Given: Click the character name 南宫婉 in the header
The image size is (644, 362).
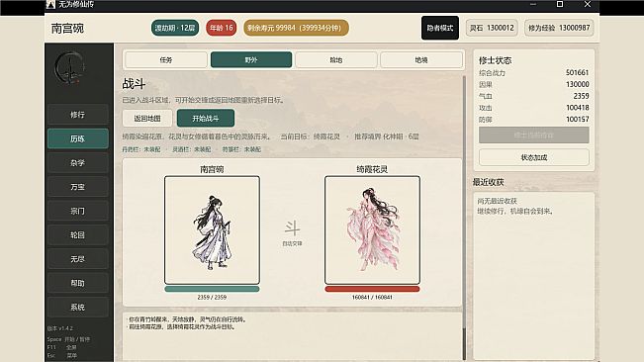Looking at the screenshot, I should 67,28.
